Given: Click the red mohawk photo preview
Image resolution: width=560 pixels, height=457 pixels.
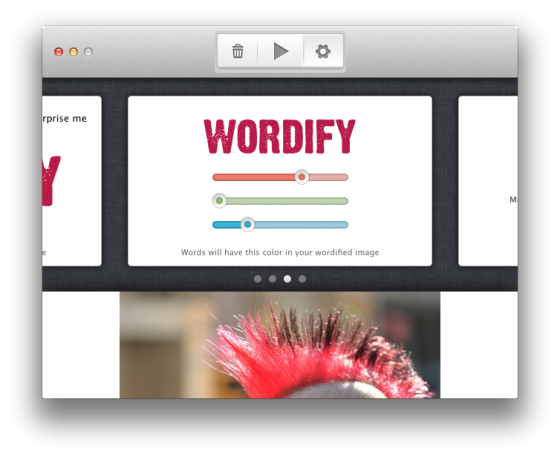Looking at the screenshot, I should [280, 345].
